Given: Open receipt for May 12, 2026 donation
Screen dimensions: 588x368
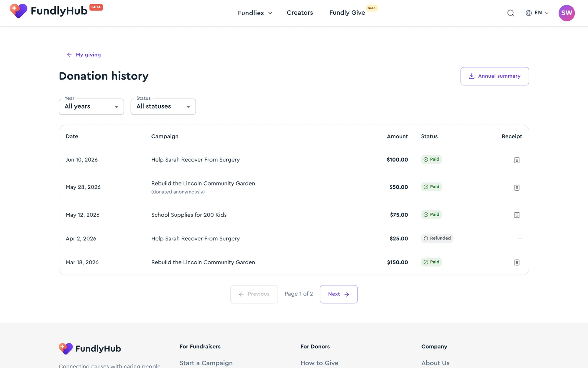Looking at the screenshot, I should pos(517,215).
